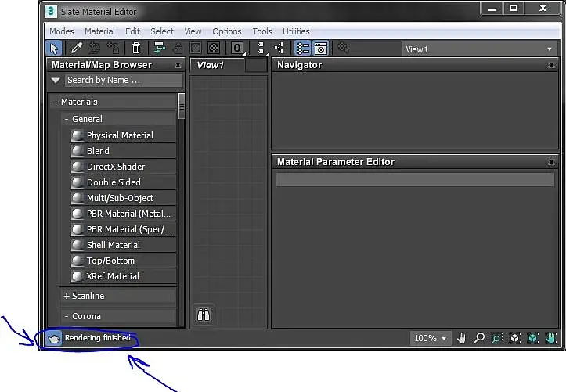This screenshot has width=566, height=392.
Task: Open the Tools menu
Action: click(262, 31)
